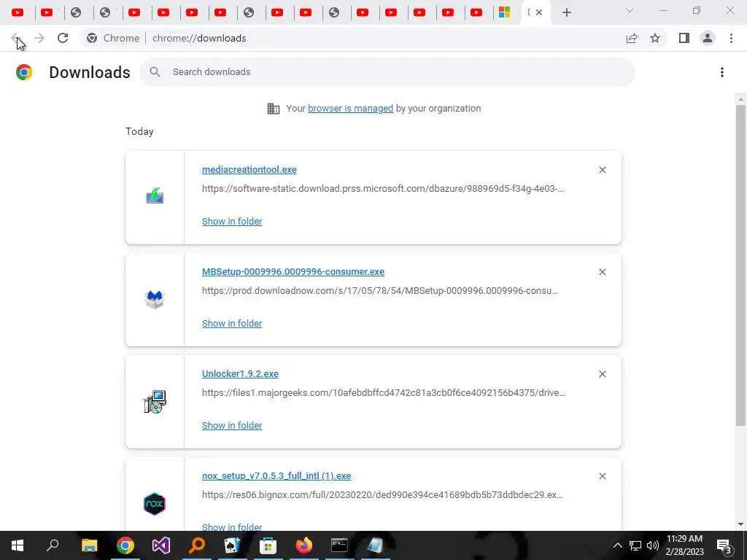Show MBSetup consumer exe in folder

pos(232,323)
